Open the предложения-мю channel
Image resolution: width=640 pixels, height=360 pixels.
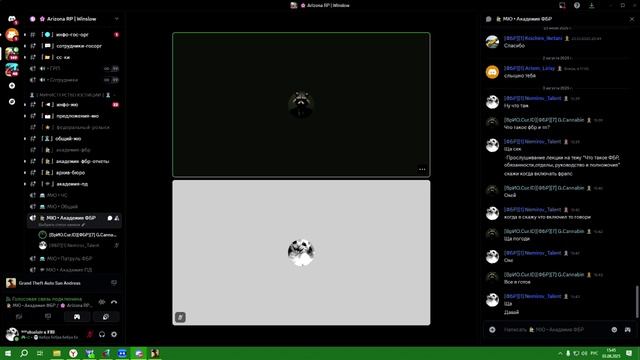pos(73,116)
